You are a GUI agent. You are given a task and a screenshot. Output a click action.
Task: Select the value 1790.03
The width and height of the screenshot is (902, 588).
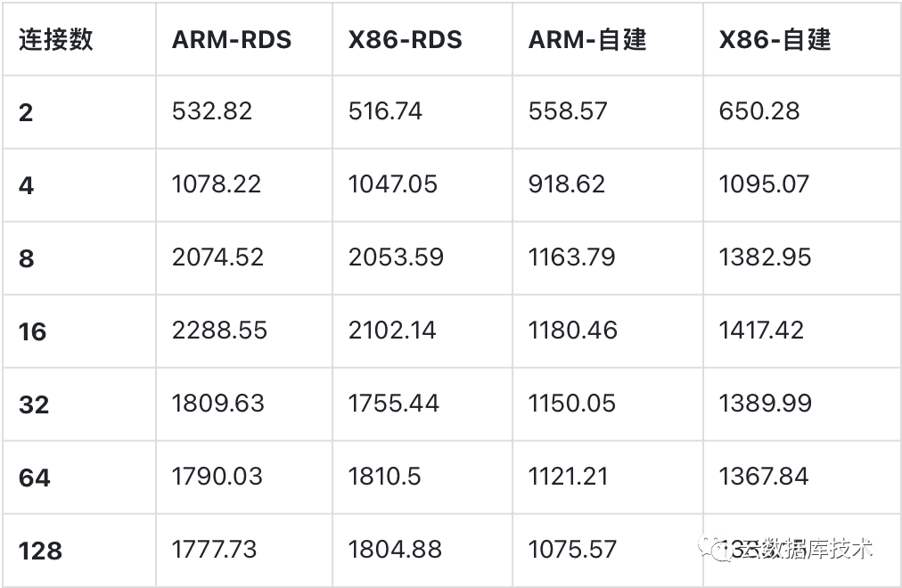coord(217,476)
